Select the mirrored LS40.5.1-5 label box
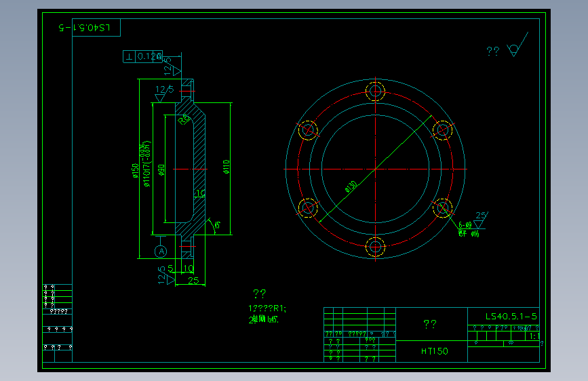The height and width of the screenshot is (381, 588). pos(96,28)
